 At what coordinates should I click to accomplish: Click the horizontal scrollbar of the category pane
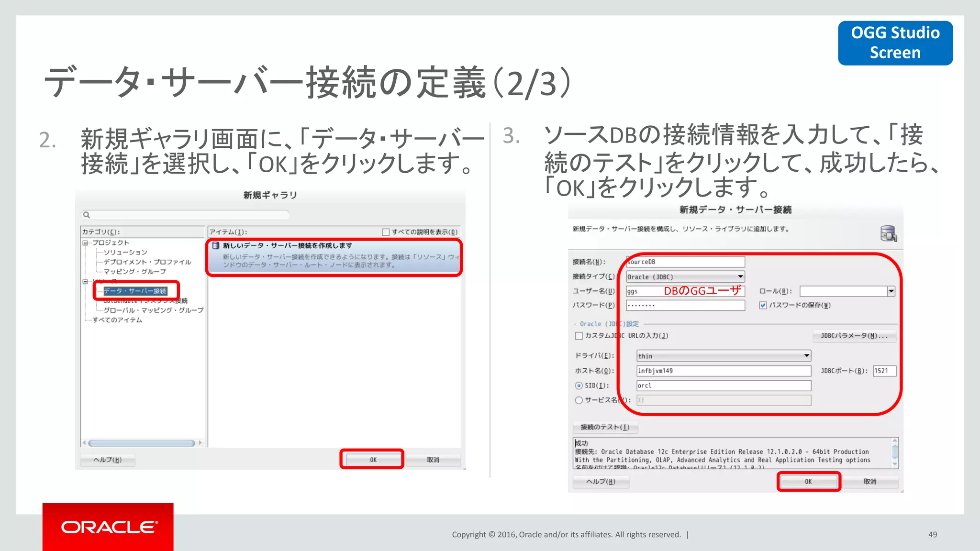coord(142,443)
